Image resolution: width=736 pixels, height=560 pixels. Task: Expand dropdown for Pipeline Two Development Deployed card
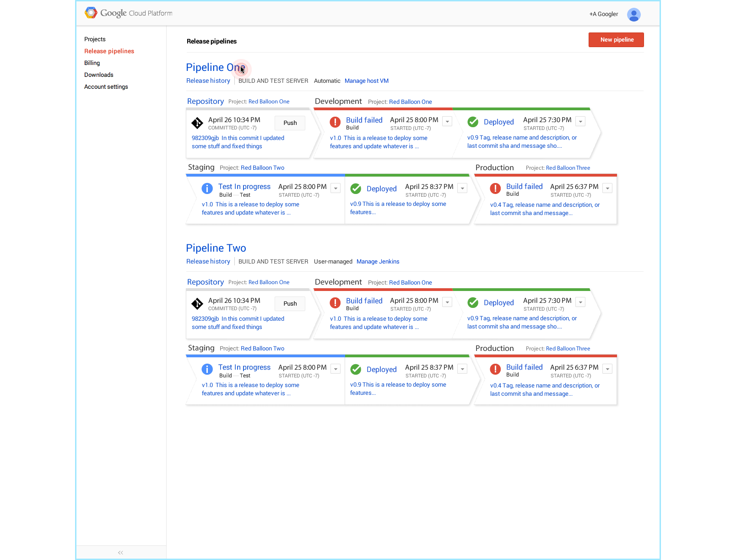[x=581, y=302]
